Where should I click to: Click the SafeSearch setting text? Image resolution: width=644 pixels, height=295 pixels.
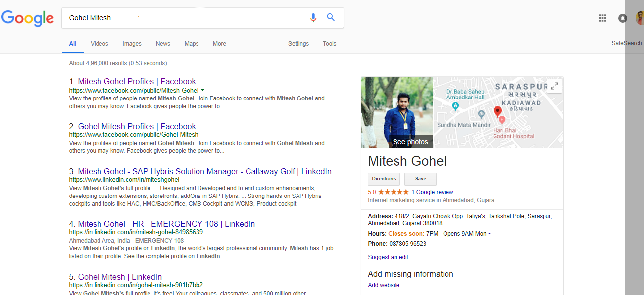click(x=627, y=44)
